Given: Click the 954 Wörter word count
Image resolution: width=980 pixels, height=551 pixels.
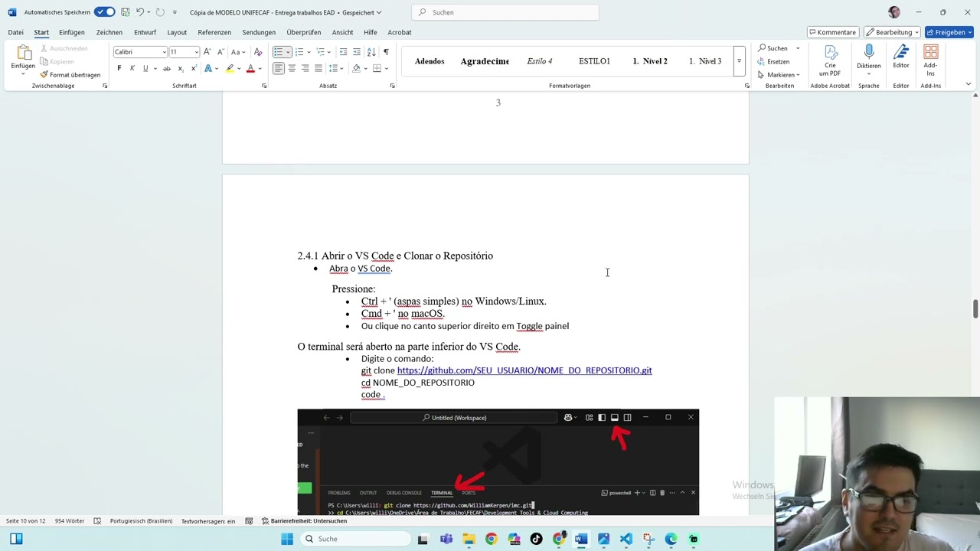Looking at the screenshot, I should [70, 521].
